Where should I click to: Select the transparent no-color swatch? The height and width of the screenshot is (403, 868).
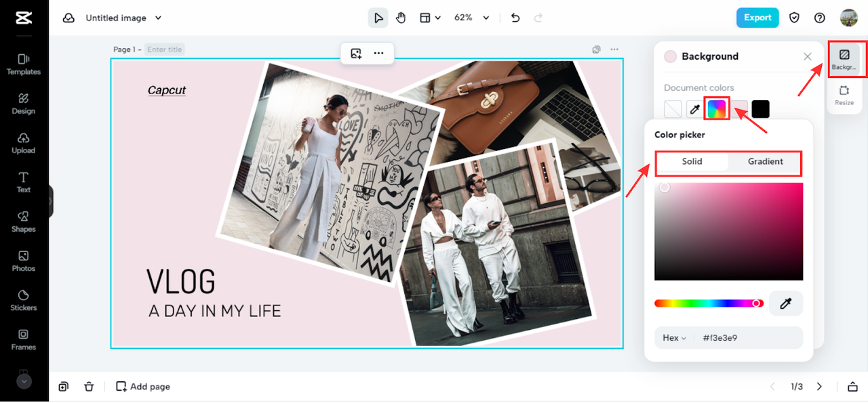[x=673, y=109]
